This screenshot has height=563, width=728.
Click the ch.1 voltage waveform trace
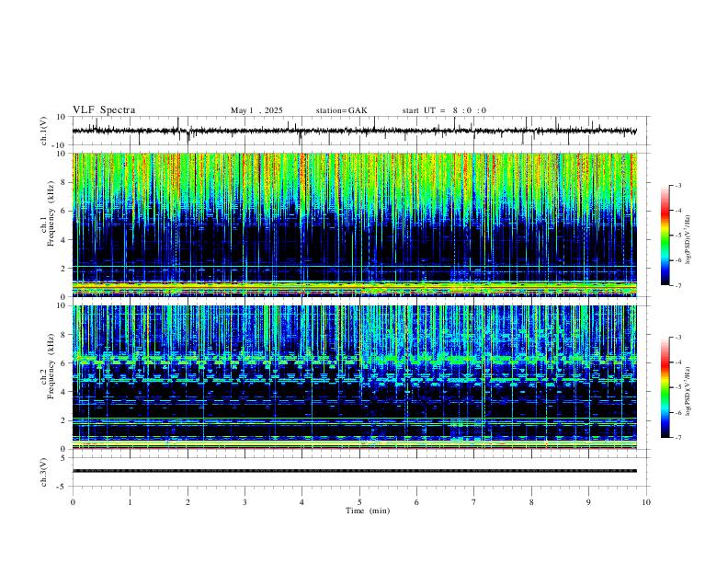pos(354,131)
